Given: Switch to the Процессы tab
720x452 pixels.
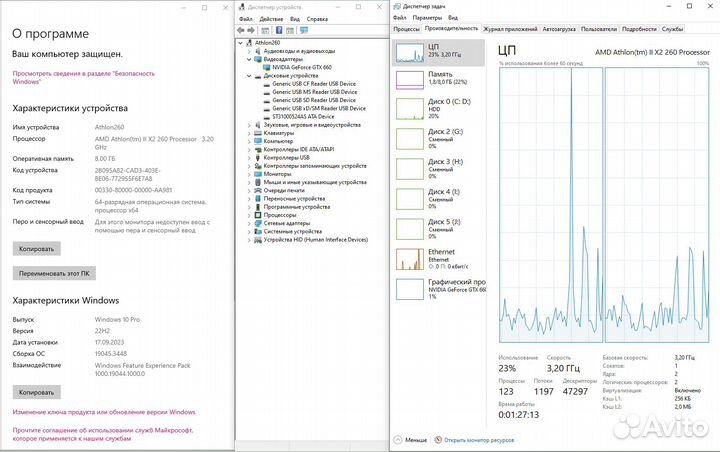Looking at the screenshot, I should point(406,29).
